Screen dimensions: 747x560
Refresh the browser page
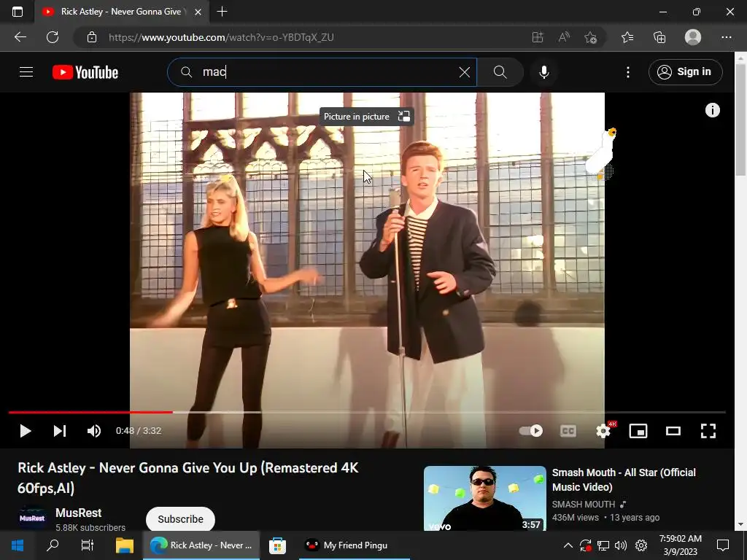pos(53,37)
